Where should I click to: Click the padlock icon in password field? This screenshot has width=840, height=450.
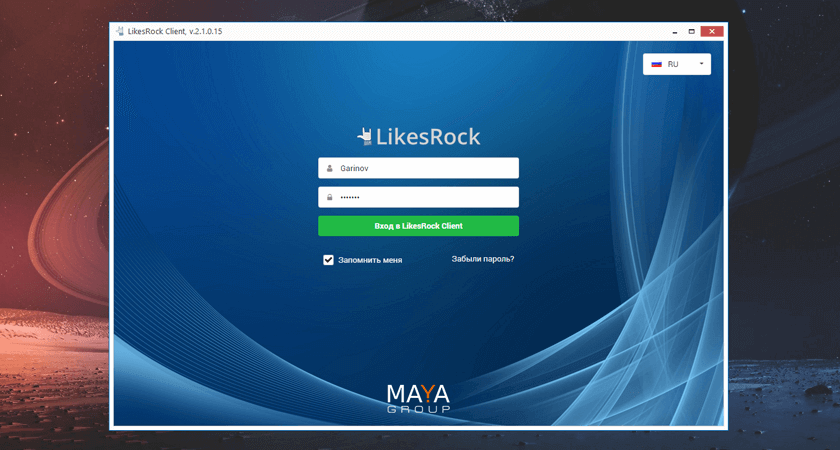329,197
